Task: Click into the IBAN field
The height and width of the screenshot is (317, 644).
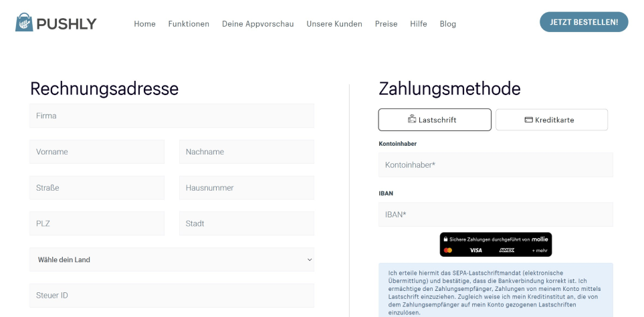Action: click(495, 215)
